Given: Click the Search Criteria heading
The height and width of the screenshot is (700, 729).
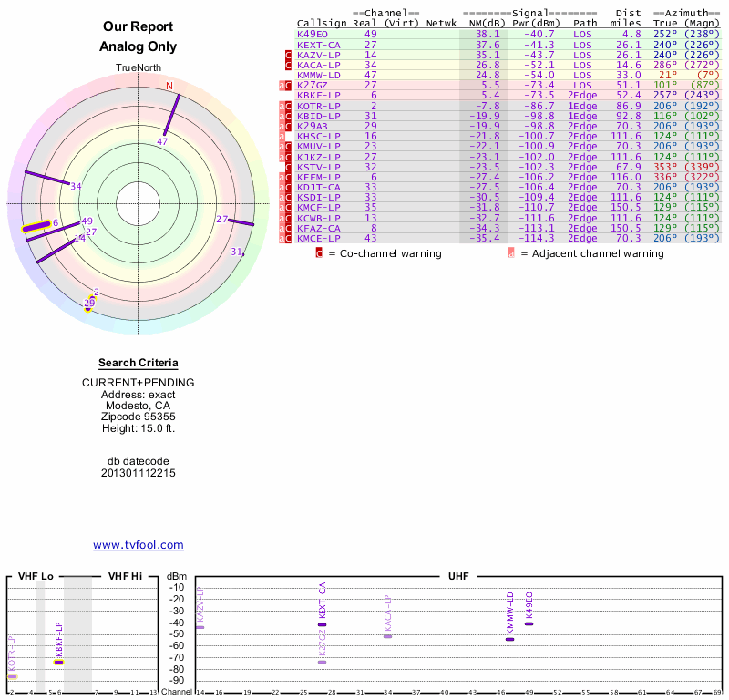Looking at the screenshot, I should click(139, 363).
